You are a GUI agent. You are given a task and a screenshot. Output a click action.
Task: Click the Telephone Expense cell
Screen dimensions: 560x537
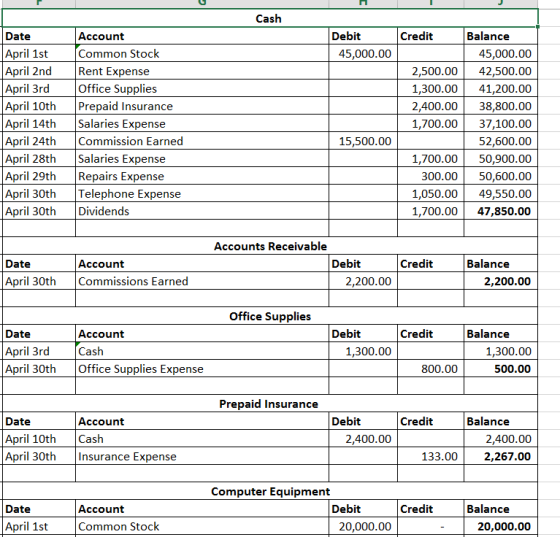(x=202, y=194)
